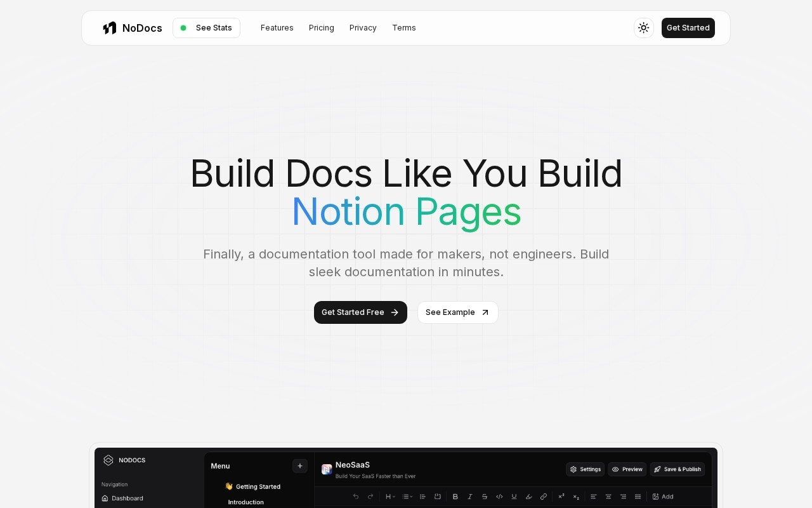Viewport: 812px width, 508px height.
Task: Click the Get Started button in header
Action: (688, 28)
